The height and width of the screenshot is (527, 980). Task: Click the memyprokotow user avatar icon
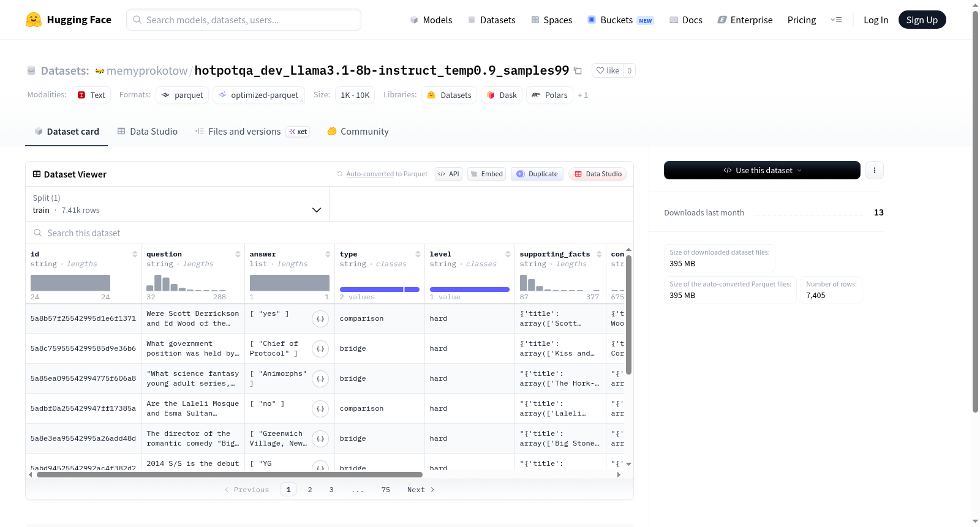click(100, 71)
